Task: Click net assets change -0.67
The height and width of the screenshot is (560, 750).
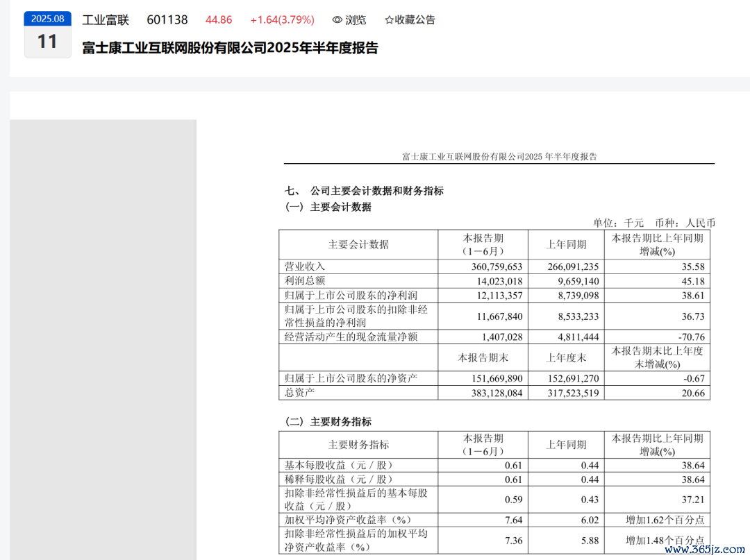Action: 694,378
